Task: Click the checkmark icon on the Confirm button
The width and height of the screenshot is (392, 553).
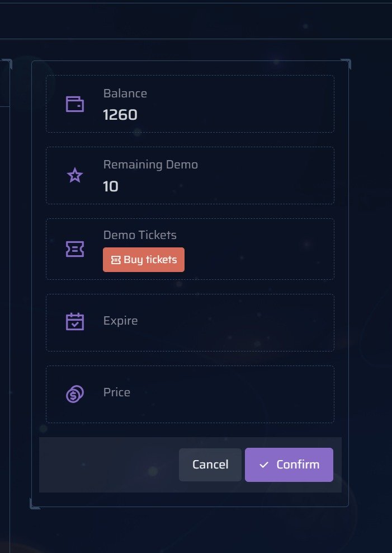Action: (265, 465)
